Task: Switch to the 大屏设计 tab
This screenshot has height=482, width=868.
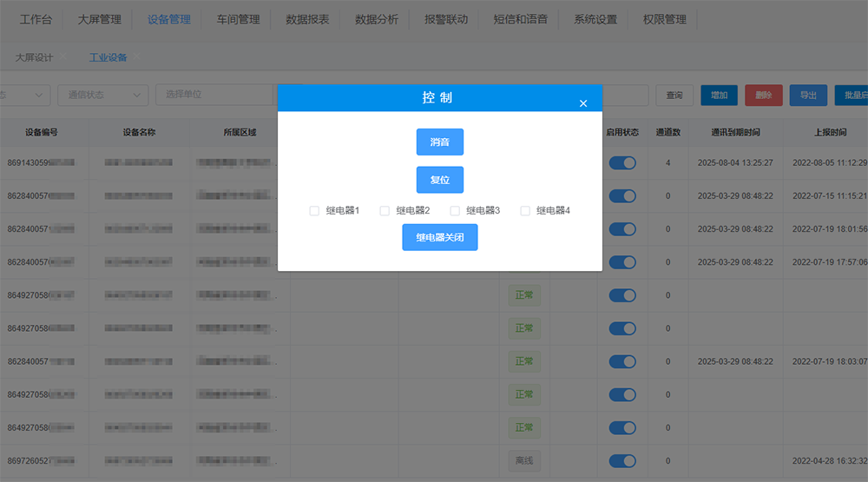Action: click(x=35, y=58)
